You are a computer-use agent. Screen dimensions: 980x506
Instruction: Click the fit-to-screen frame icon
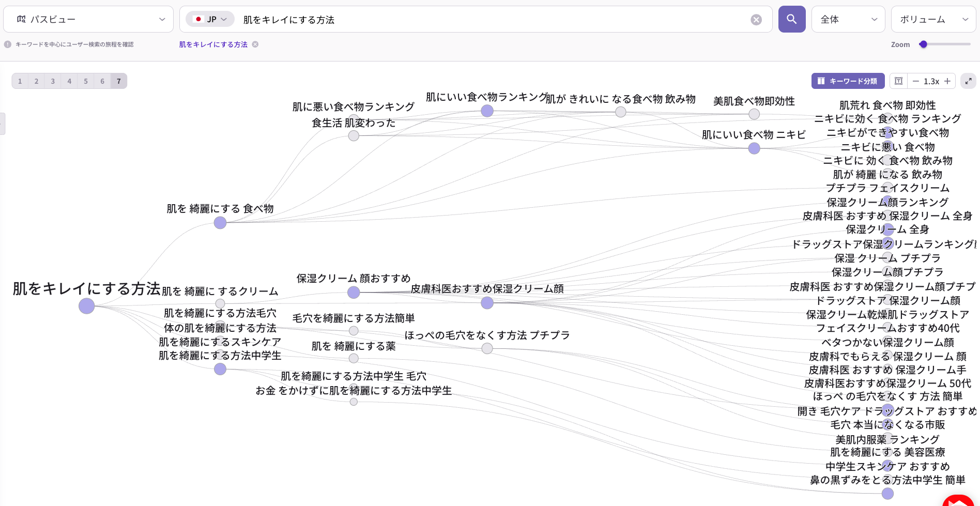pos(899,81)
